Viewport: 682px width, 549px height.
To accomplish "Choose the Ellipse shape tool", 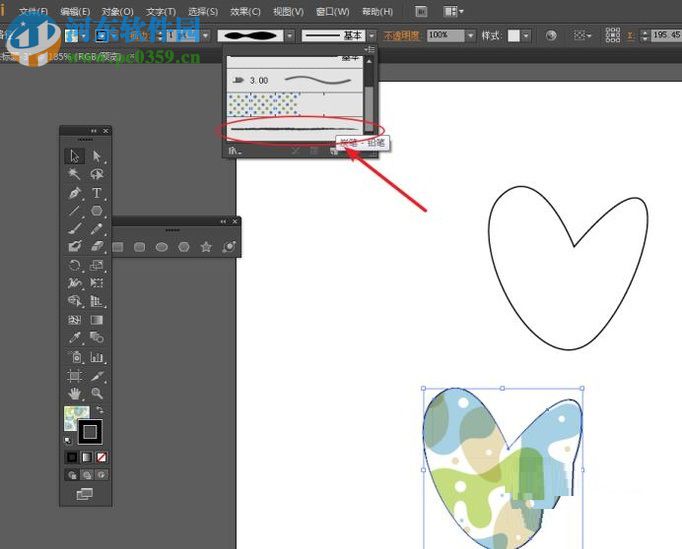I will (162, 247).
